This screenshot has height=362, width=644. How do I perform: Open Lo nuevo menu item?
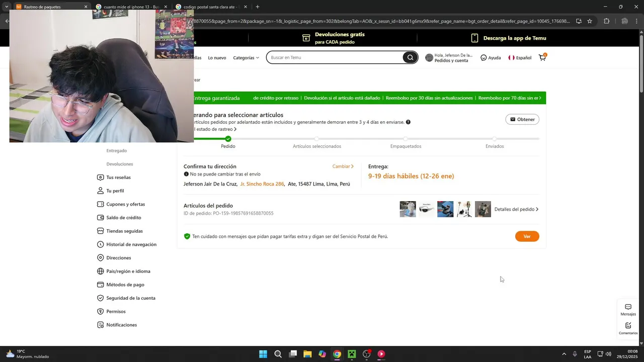click(x=217, y=58)
